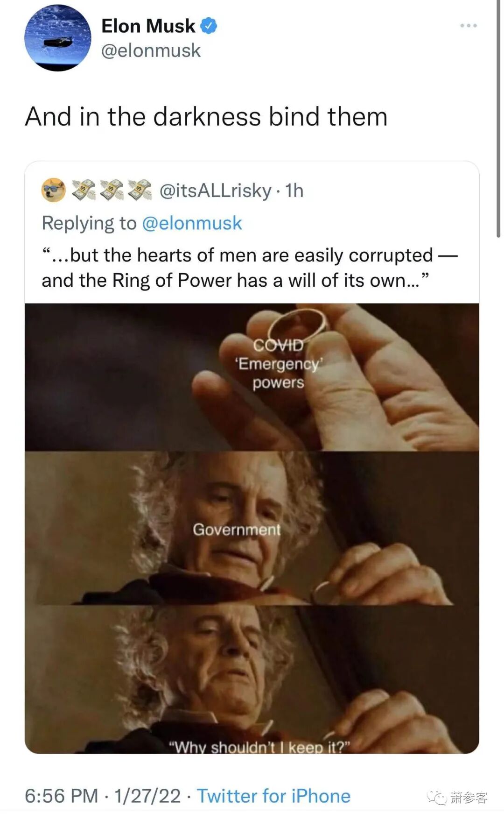Click the first money-with-wings emoji
Image resolution: width=504 pixels, height=820 pixels.
84,190
